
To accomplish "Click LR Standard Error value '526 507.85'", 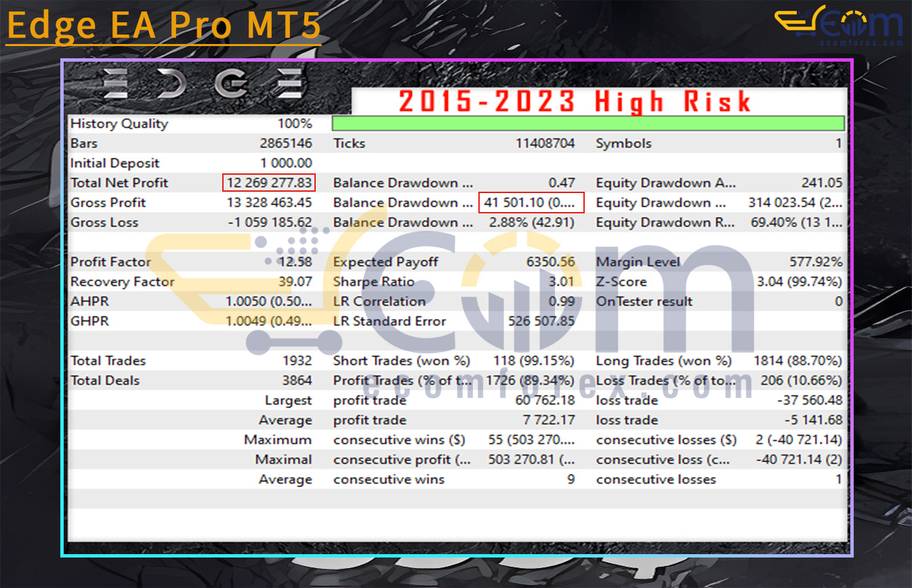I will click(x=541, y=321).
